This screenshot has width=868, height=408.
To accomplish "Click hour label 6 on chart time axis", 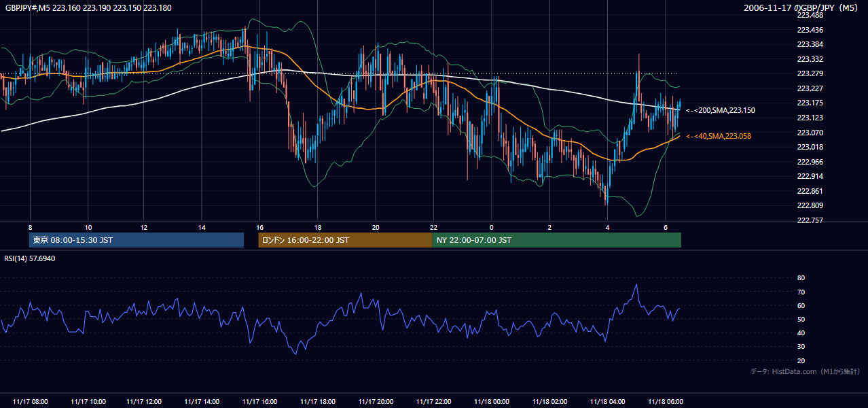I will (665, 227).
